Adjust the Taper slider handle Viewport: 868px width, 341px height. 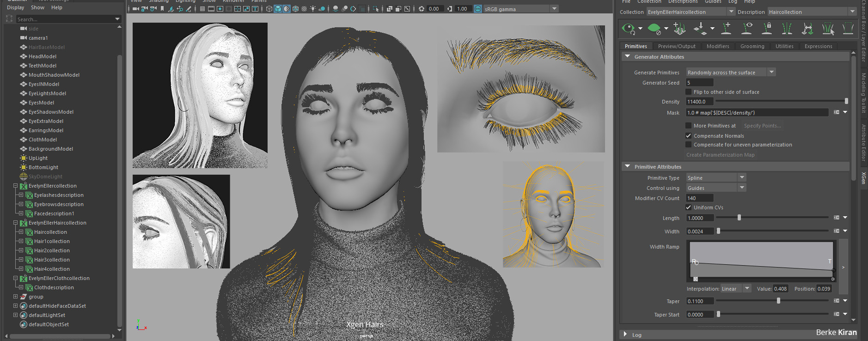(778, 301)
